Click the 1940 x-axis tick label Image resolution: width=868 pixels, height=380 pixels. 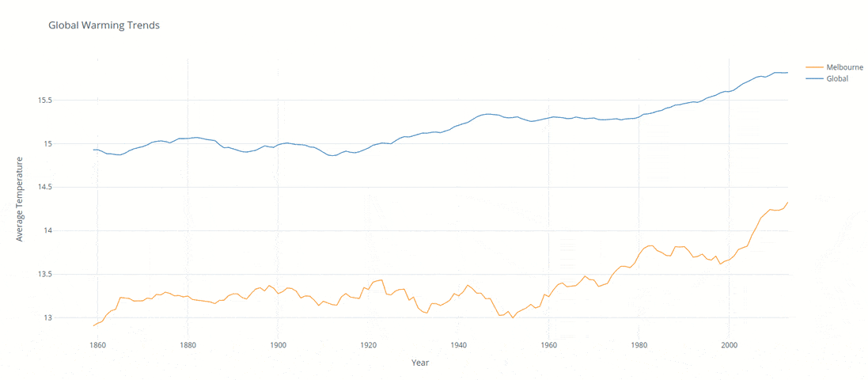click(458, 345)
